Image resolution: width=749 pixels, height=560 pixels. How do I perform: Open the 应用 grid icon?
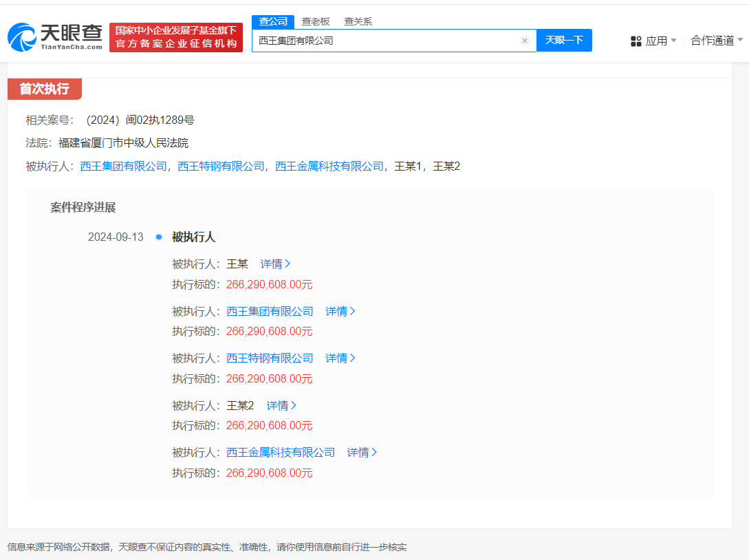[x=636, y=41]
